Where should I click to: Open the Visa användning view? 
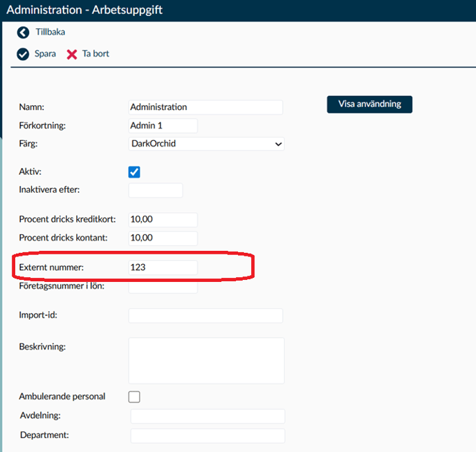coord(369,104)
